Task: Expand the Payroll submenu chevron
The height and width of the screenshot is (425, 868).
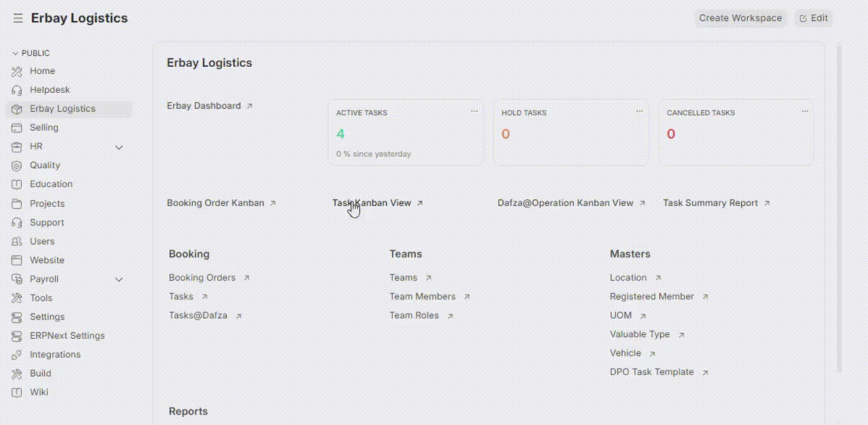Action: pyautogui.click(x=119, y=279)
